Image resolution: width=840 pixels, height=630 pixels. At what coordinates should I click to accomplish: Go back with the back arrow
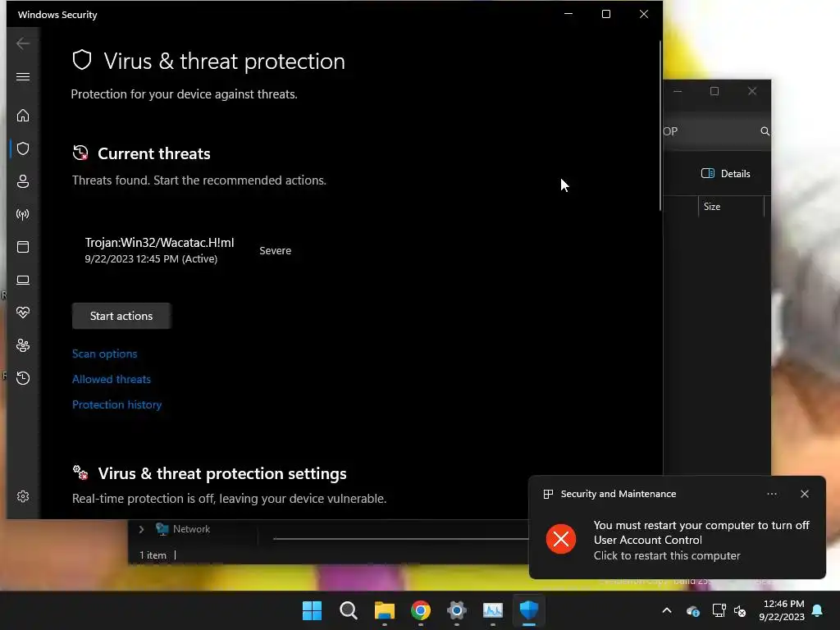(22, 43)
